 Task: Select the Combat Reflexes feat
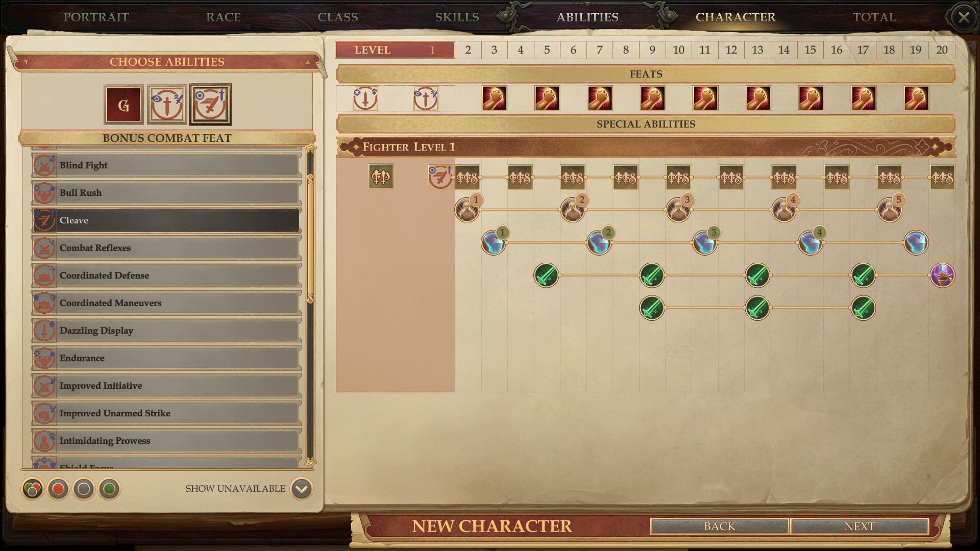tap(166, 247)
